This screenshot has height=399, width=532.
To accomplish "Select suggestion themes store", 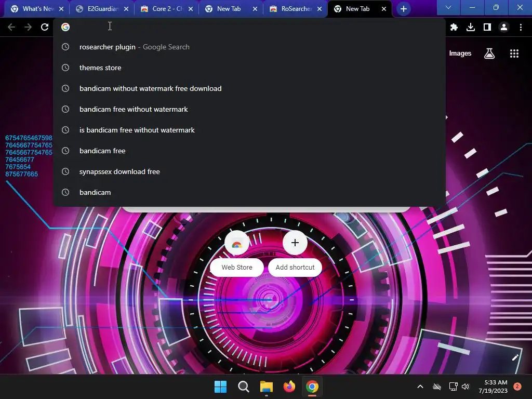I will (x=249, y=68).
